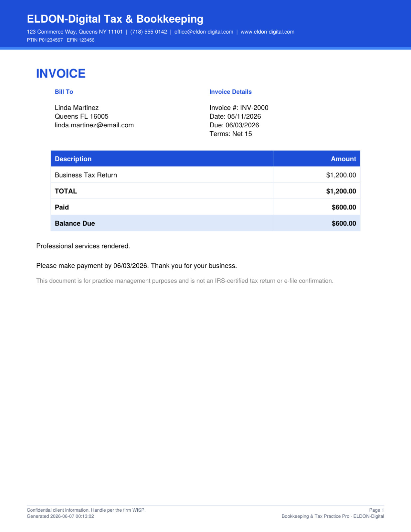
Task: Click the Invoice Details label
Action: coord(230,92)
